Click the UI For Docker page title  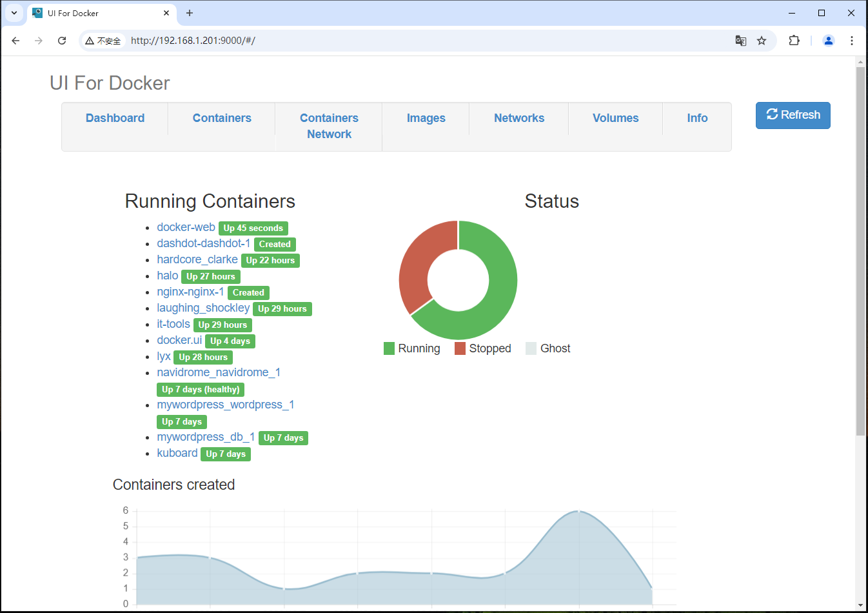pos(110,83)
